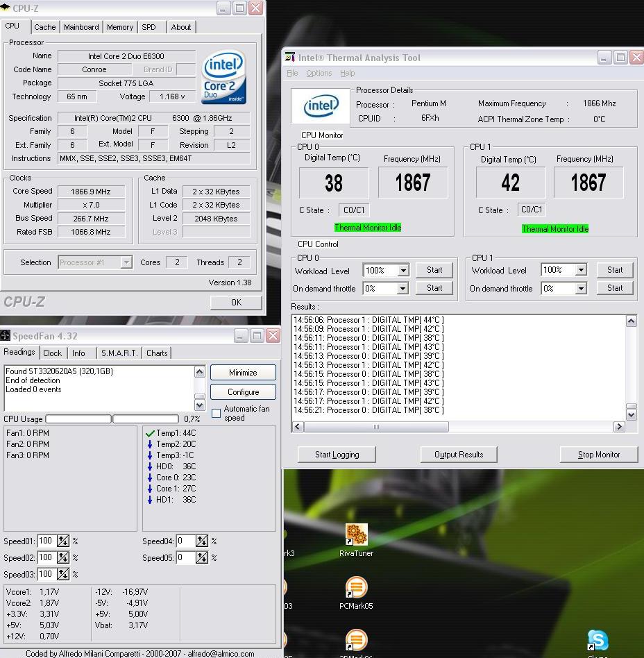Image resolution: width=644 pixels, height=658 pixels.
Task: Click the Results list scroll up arrow
Action: pos(632,321)
